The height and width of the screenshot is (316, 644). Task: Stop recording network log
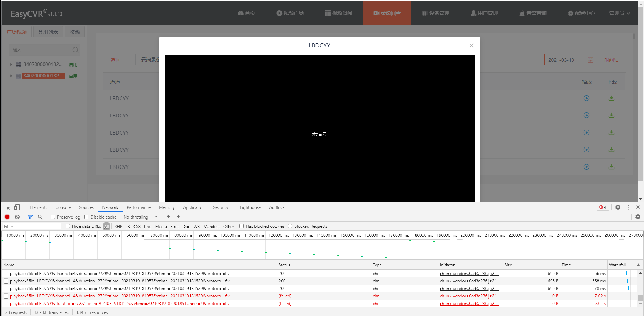pyautogui.click(x=7, y=217)
